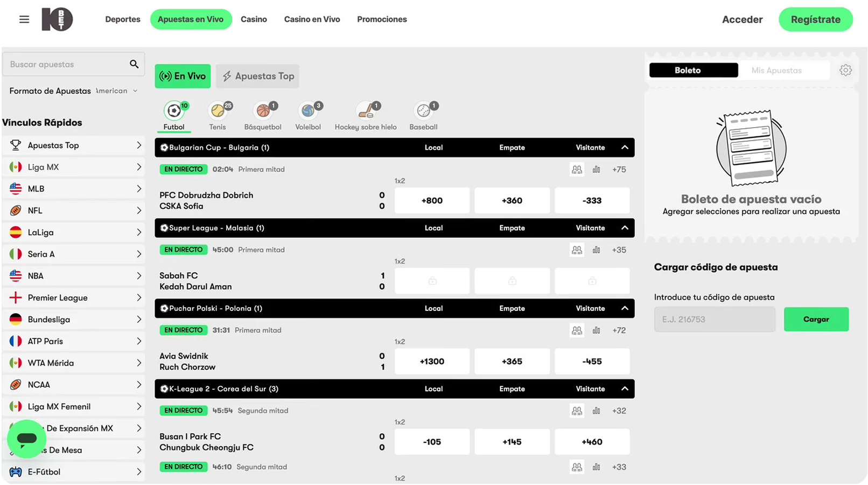Click the Liga MX flag icon
This screenshot has height=485, width=868.
pyautogui.click(x=16, y=167)
